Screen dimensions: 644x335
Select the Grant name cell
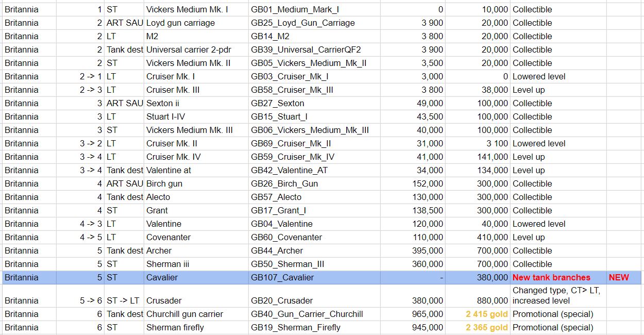(196, 210)
